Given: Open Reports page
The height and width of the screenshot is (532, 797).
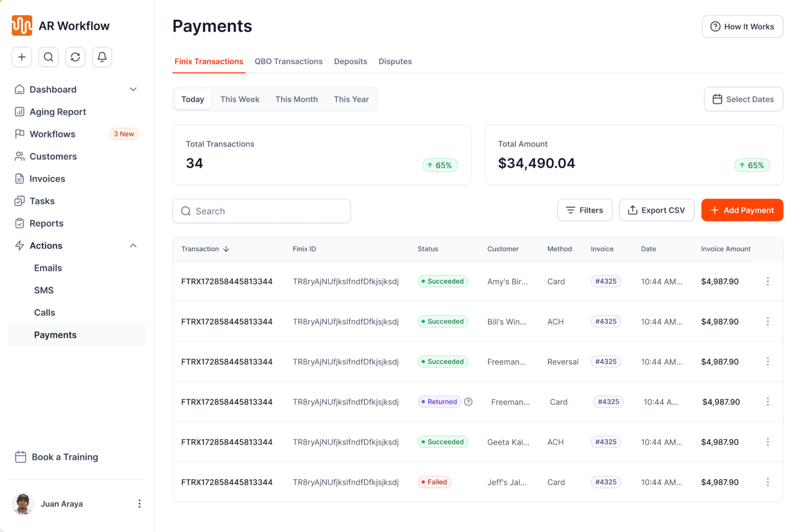Looking at the screenshot, I should tap(76, 223).
